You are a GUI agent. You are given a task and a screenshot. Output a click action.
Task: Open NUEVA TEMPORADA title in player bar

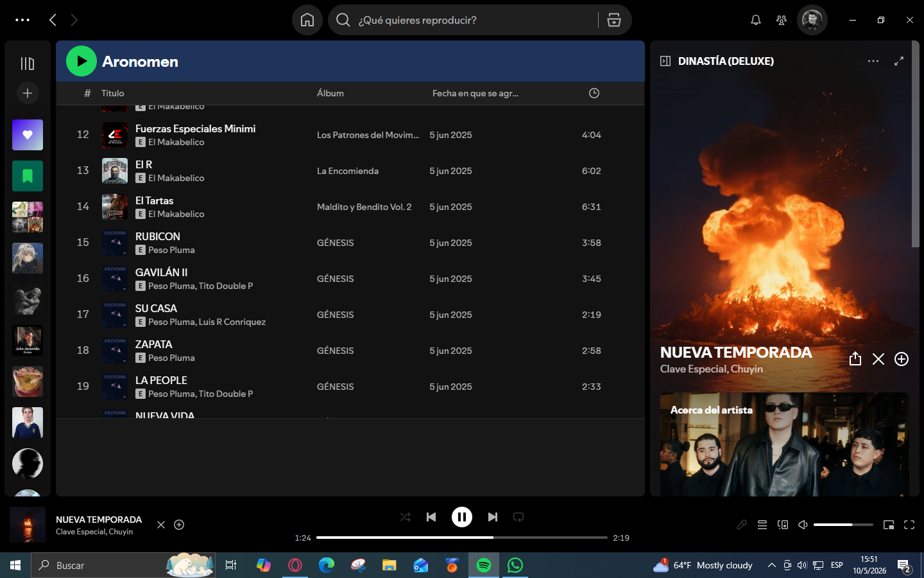(x=99, y=520)
